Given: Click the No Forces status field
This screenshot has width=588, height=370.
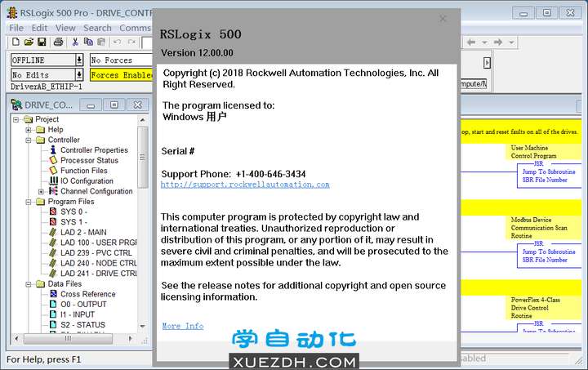Looking at the screenshot, I should click(x=121, y=60).
